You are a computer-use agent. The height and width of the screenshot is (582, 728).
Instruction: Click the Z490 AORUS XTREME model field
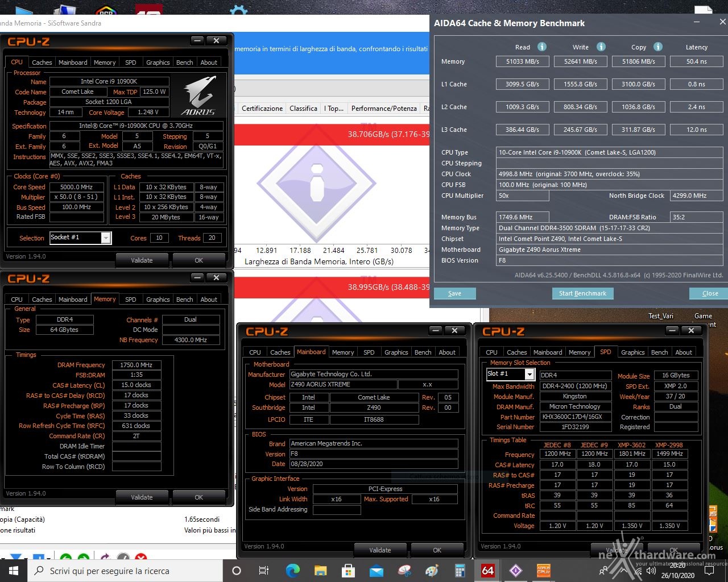click(x=343, y=384)
